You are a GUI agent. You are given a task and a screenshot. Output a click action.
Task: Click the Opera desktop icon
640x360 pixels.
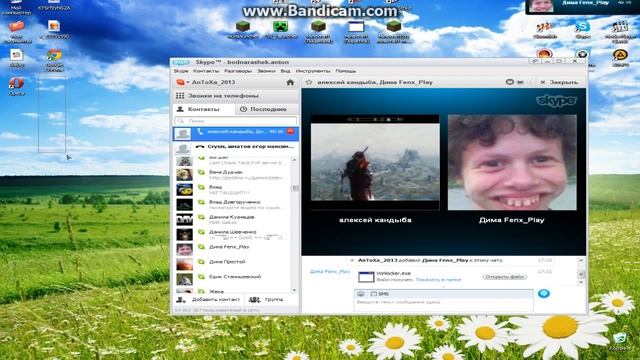[x=16, y=86]
